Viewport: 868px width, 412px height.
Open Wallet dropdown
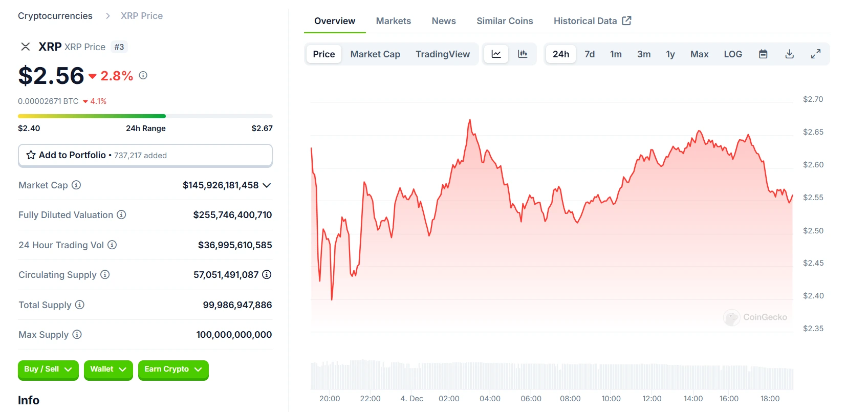[x=108, y=370]
